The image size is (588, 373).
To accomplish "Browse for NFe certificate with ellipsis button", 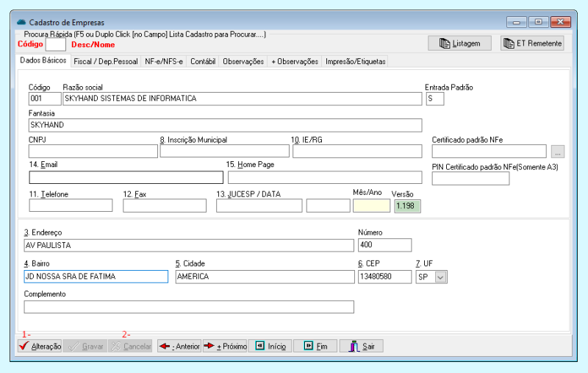I will pos(558,152).
